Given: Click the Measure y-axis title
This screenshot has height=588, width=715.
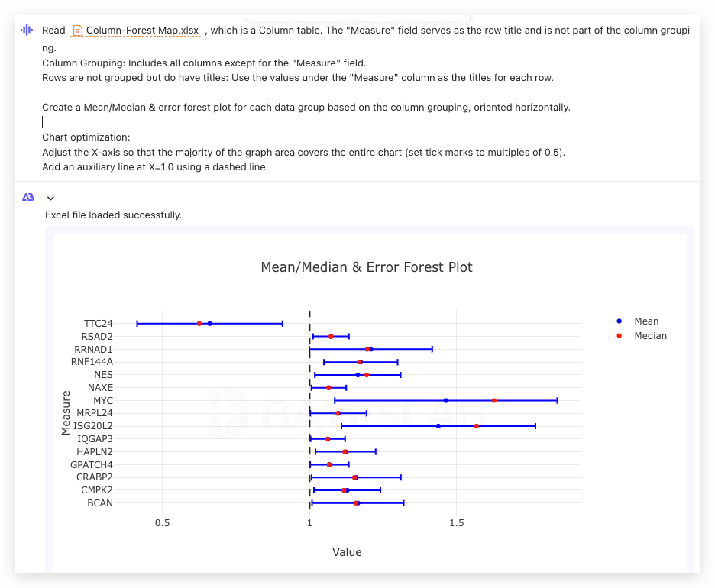Looking at the screenshot, I should (x=66, y=413).
